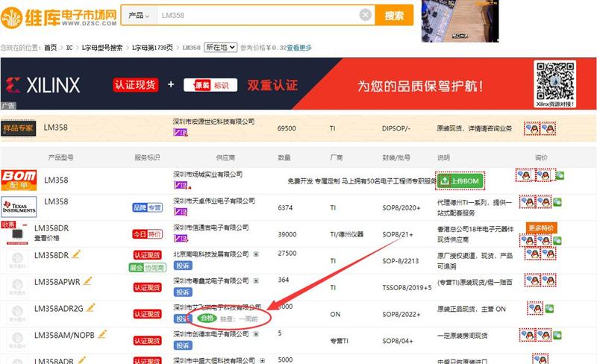This screenshot has width=597, height=364.
Task: Click the 封装/批号 column header
Action: click(396, 157)
